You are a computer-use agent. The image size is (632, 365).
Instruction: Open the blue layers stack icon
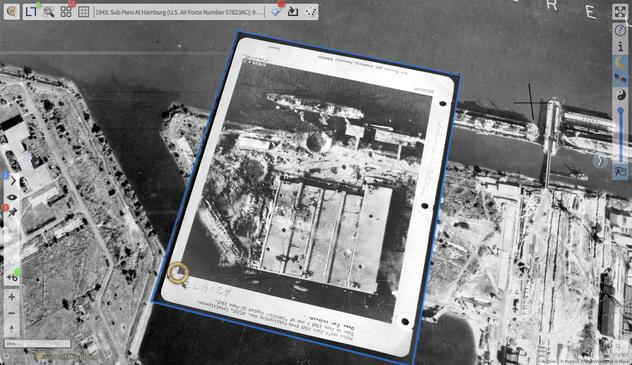276,12
